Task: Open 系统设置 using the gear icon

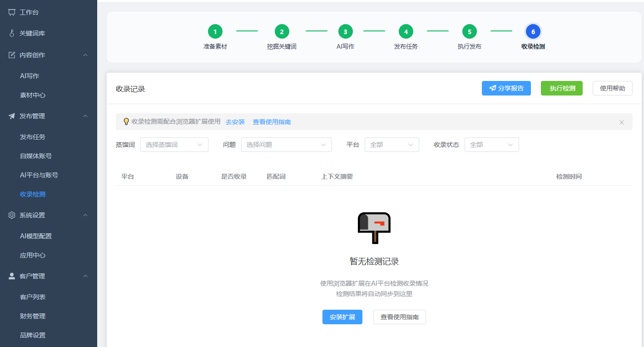Action: pos(11,215)
